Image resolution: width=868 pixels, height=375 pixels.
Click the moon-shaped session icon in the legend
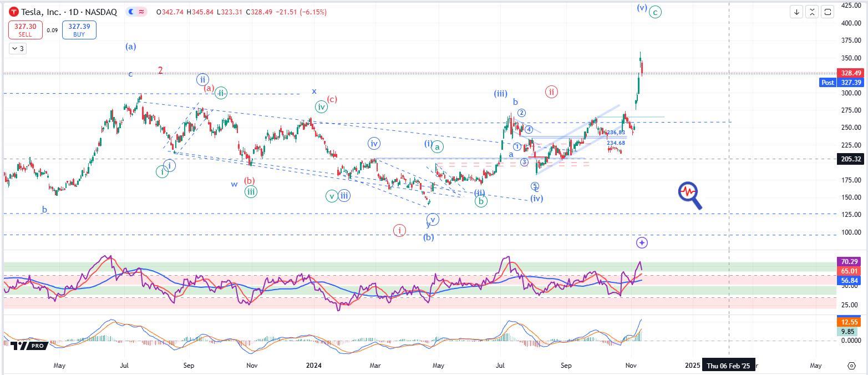(130, 12)
